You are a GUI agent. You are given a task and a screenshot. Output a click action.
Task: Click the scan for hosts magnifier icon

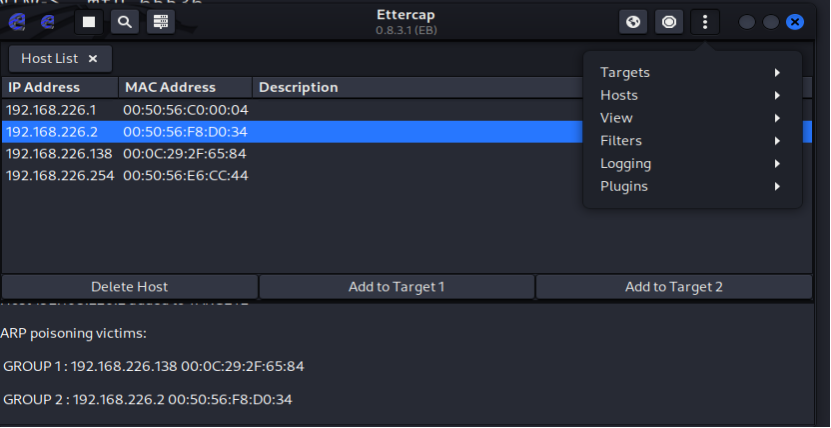[x=124, y=21]
